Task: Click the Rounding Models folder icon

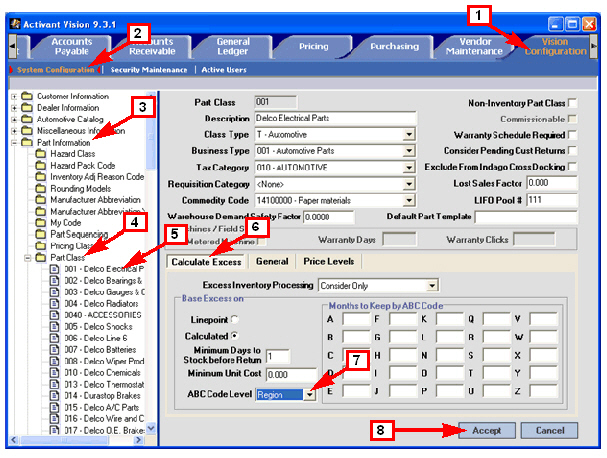Action: pos(41,188)
